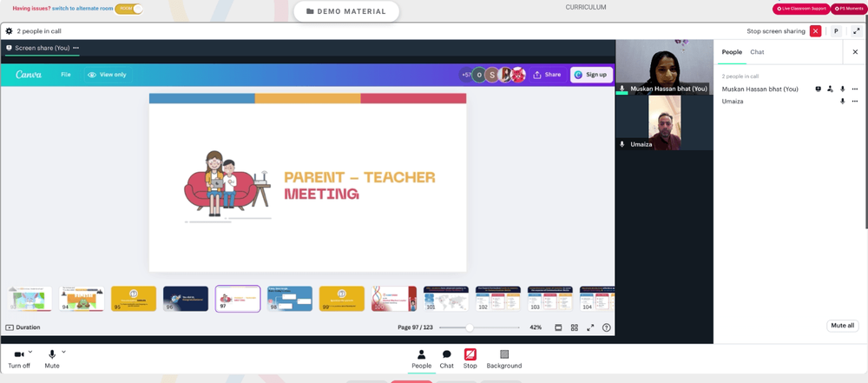Click the Canva Share button

click(547, 75)
